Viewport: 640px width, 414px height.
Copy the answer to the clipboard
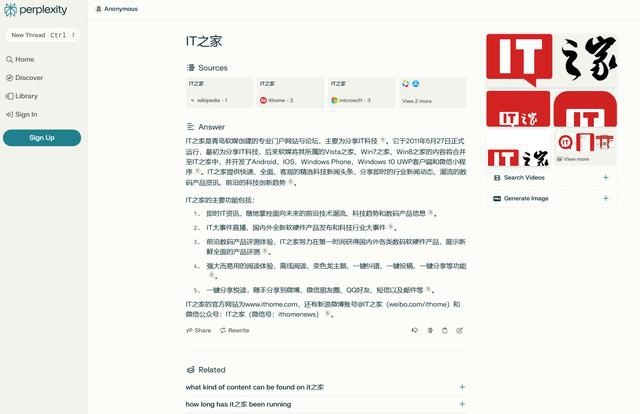pos(444,330)
